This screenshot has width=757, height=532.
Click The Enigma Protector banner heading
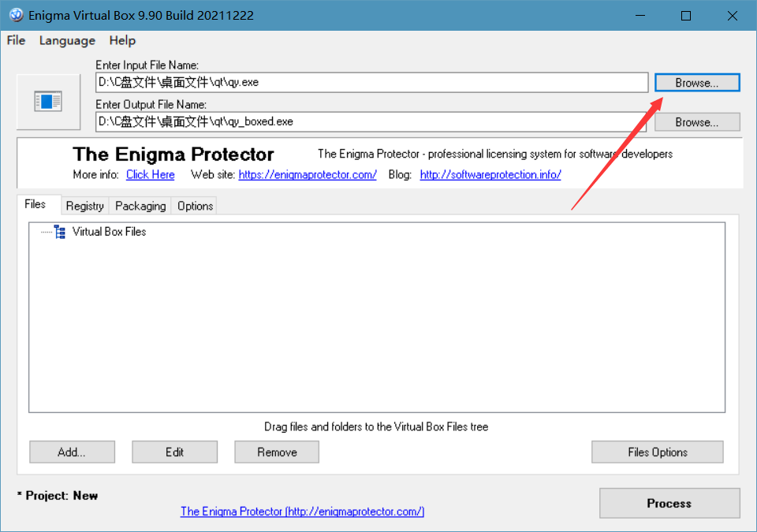click(173, 154)
